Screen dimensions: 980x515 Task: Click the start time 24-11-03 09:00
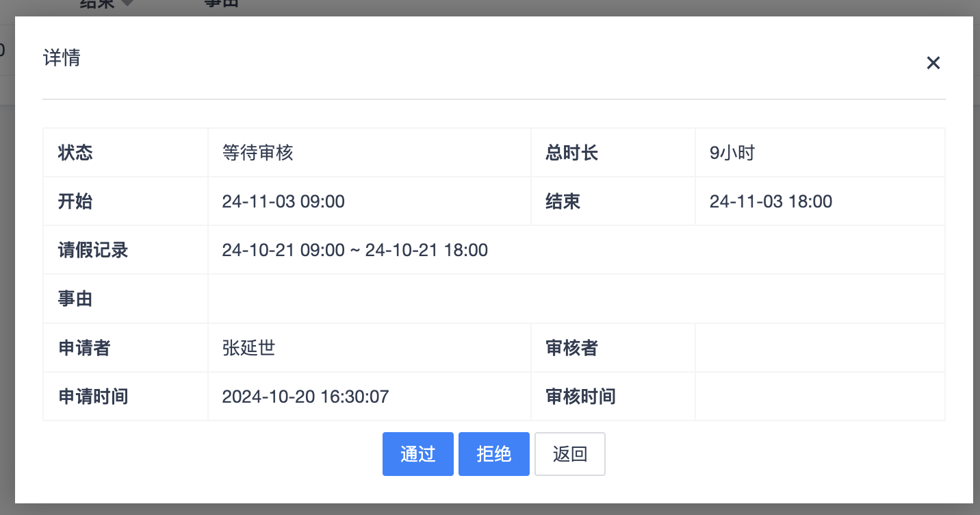[283, 201]
